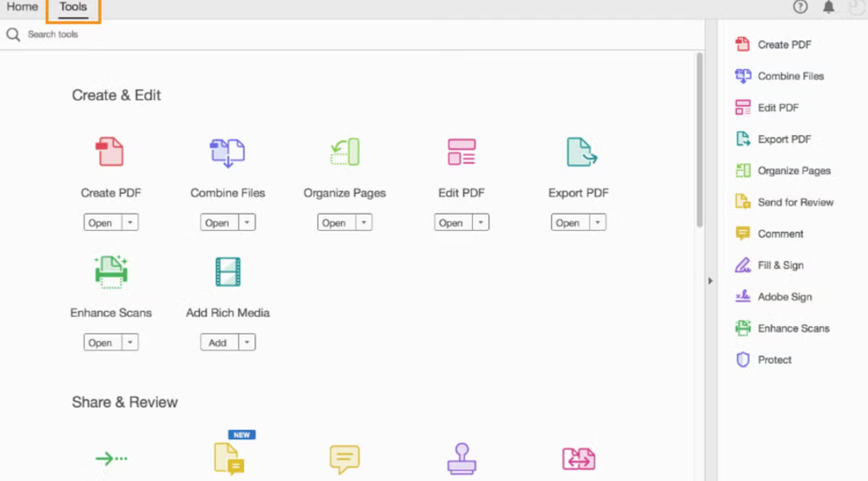Open Fill & Sign from the right sidebar
This screenshot has width=868, height=481.
pos(769,265)
